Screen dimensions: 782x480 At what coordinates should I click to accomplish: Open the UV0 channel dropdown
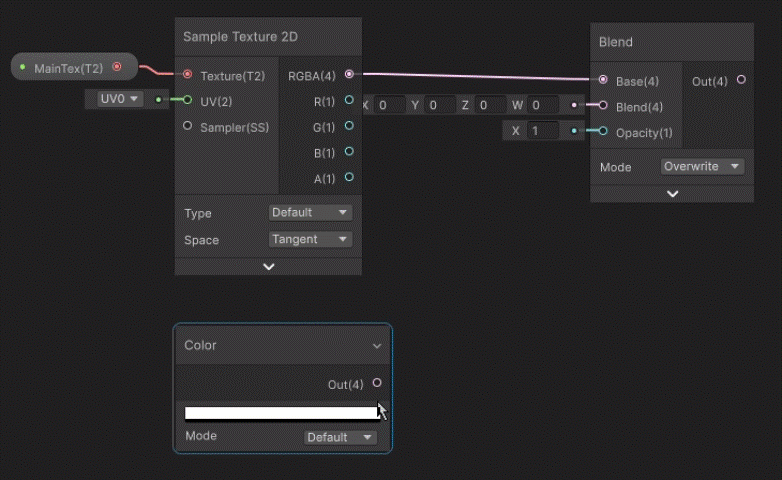point(119,99)
